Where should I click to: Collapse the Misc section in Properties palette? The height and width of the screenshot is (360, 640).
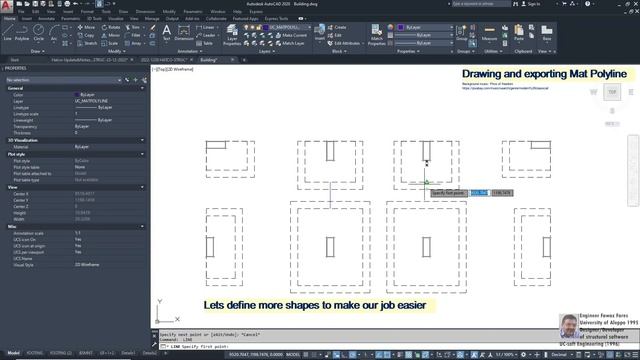click(142, 227)
